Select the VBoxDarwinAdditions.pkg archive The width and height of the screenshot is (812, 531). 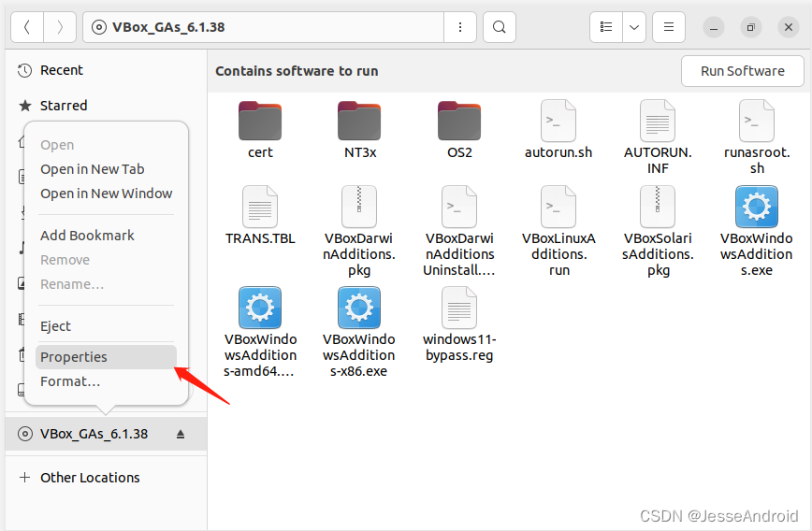click(x=359, y=231)
